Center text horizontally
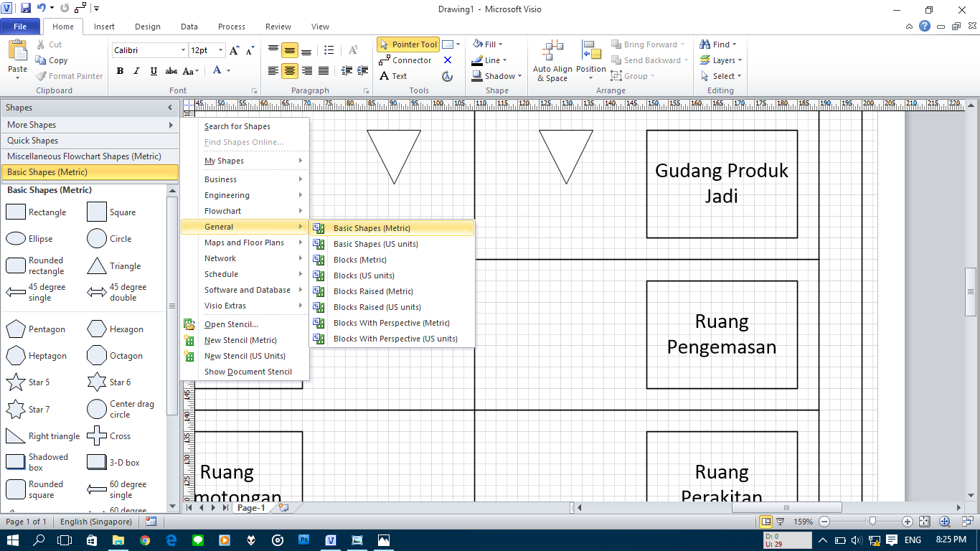980x551 pixels. pos(290,70)
